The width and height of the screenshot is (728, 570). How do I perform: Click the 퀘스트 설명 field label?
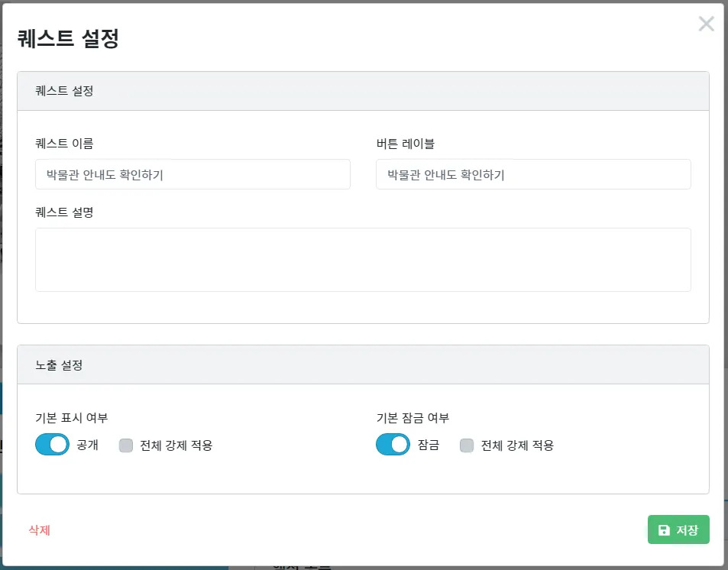pos(64,212)
